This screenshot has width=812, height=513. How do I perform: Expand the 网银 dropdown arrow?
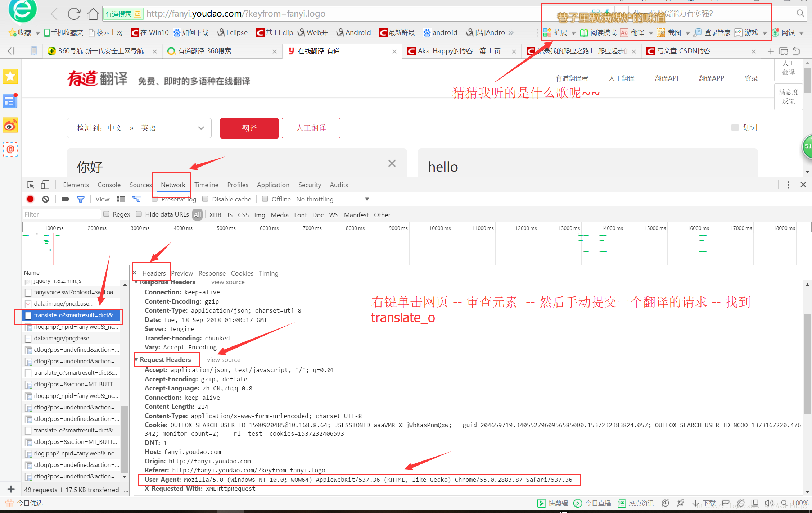coord(802,33)
